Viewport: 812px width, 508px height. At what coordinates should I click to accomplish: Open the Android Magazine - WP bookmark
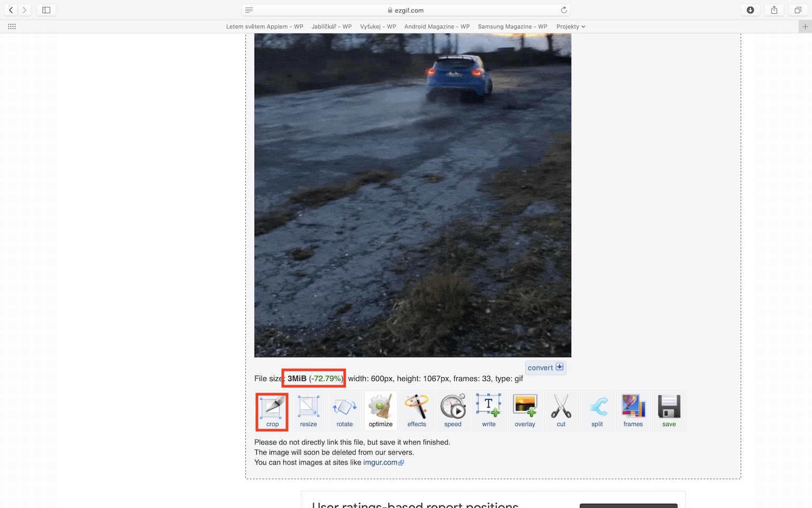tap(437, 26)
